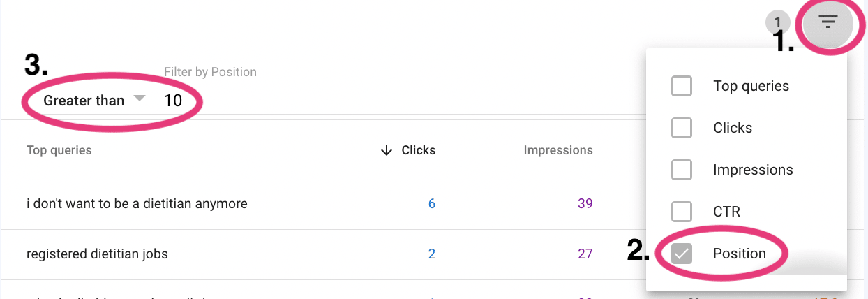
Task: Click the Top queries column header
Action: point(59,150)
